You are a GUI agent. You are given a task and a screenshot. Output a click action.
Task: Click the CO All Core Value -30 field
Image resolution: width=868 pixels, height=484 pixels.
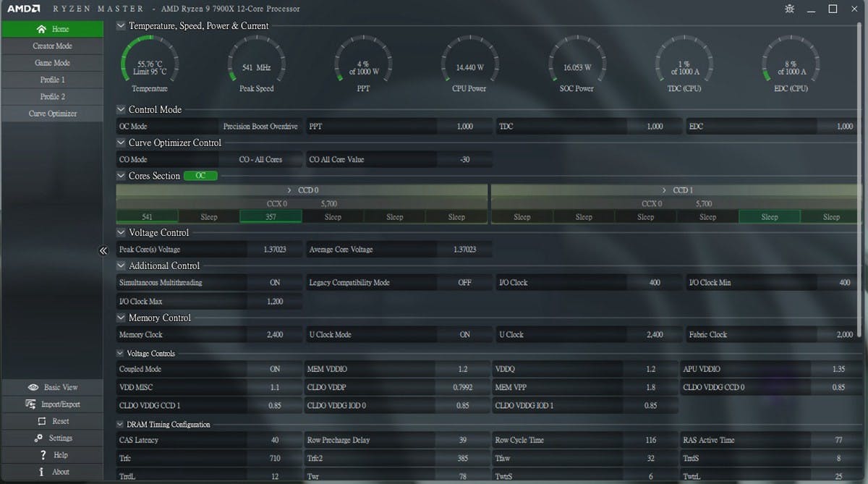tap(464, 160)
